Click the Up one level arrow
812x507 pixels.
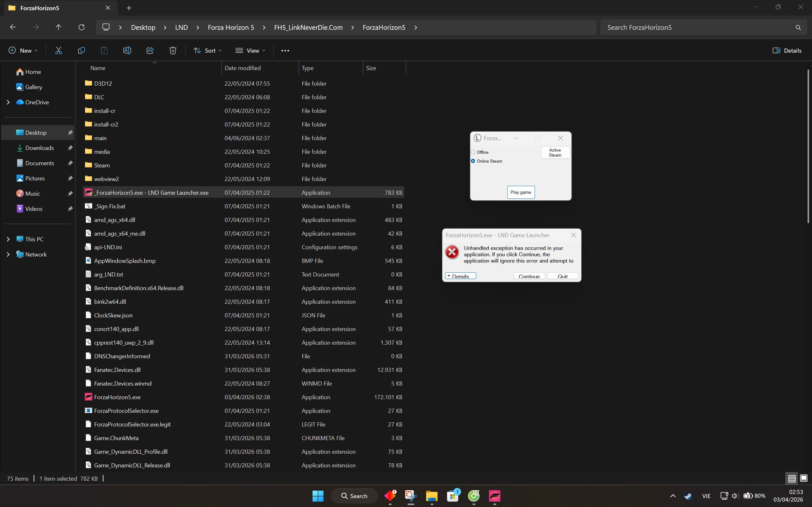coord(58,27)
